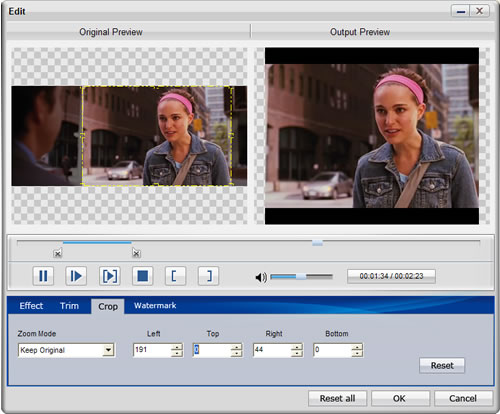The width and height of the screenshot is (500, 414).
Task: Set trim end with right bracket icon
Action: [x=208, y=276]
